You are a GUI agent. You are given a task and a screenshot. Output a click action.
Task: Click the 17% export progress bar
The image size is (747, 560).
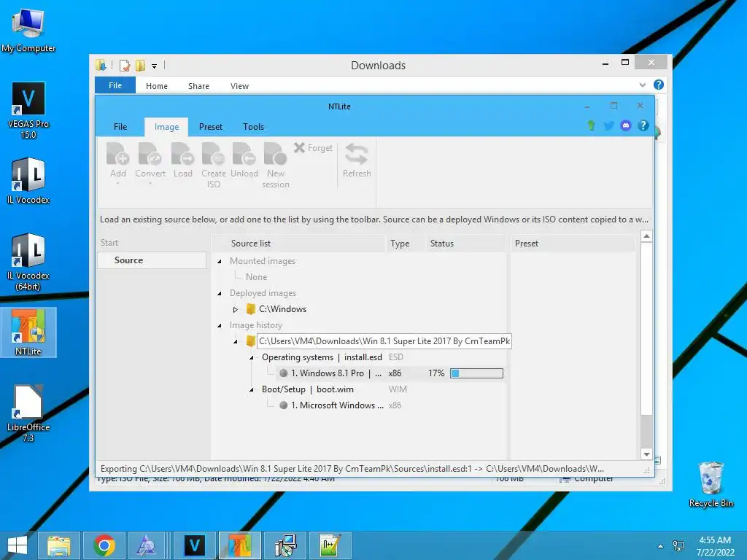pos(476,373)
